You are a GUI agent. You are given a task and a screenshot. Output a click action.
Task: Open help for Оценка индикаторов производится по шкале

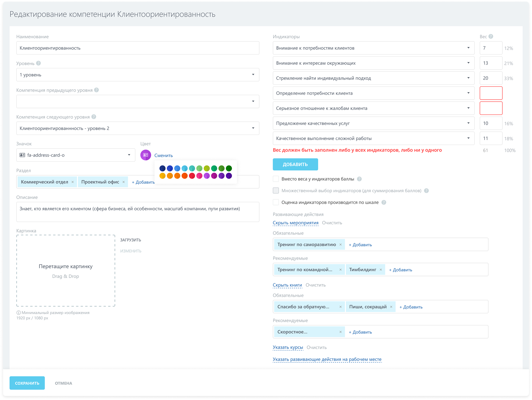point(384,202)
